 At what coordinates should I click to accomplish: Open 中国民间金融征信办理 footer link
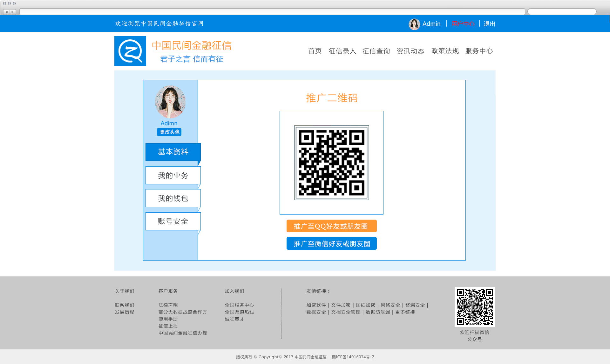(183, 333)
